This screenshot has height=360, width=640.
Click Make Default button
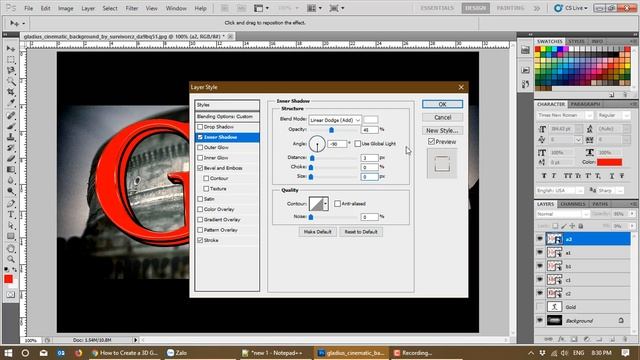tap(318, 232)
